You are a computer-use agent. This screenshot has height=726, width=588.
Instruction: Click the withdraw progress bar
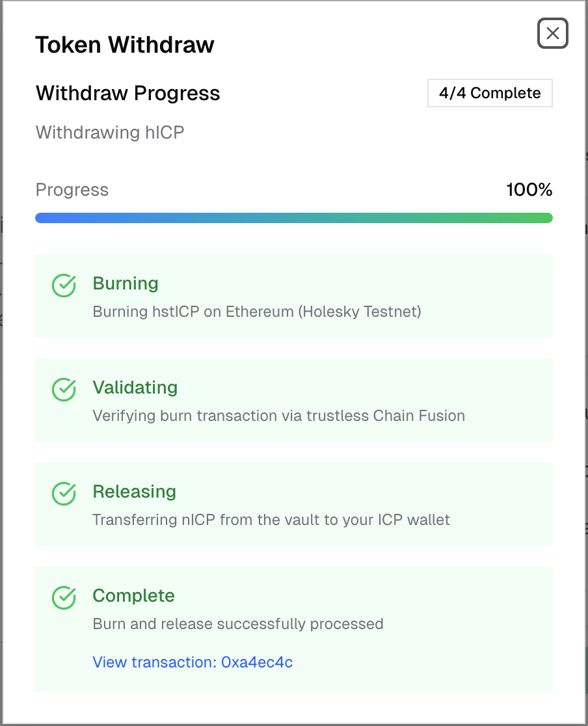[x=294, y=218]
